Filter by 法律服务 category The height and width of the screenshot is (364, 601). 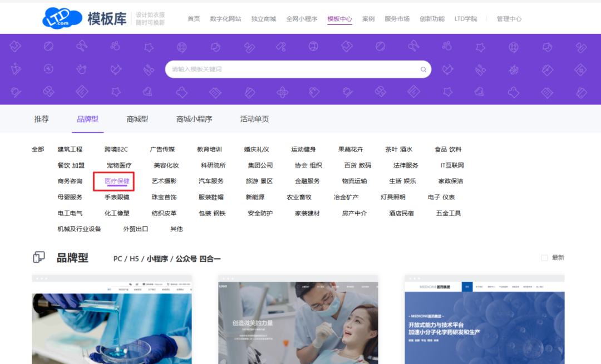tap(406, 166)
